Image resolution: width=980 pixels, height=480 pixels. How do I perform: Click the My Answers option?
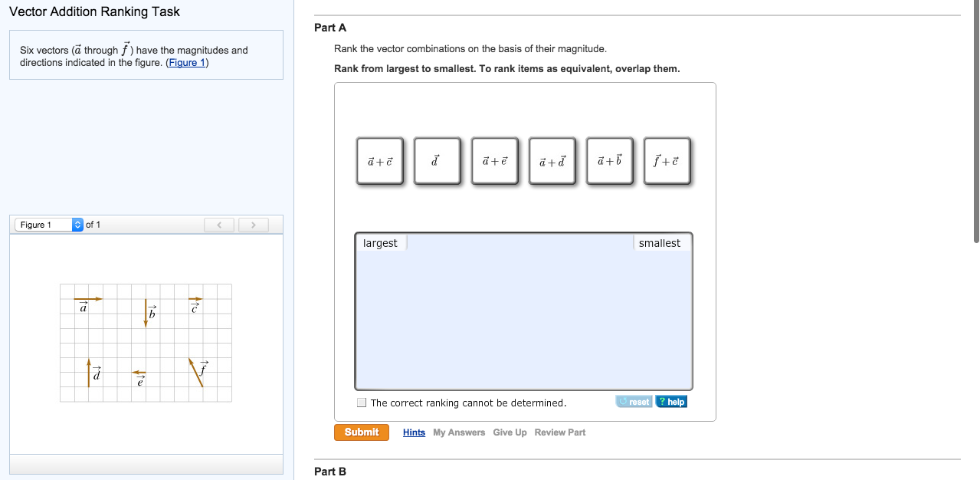[x=459, y=432]
